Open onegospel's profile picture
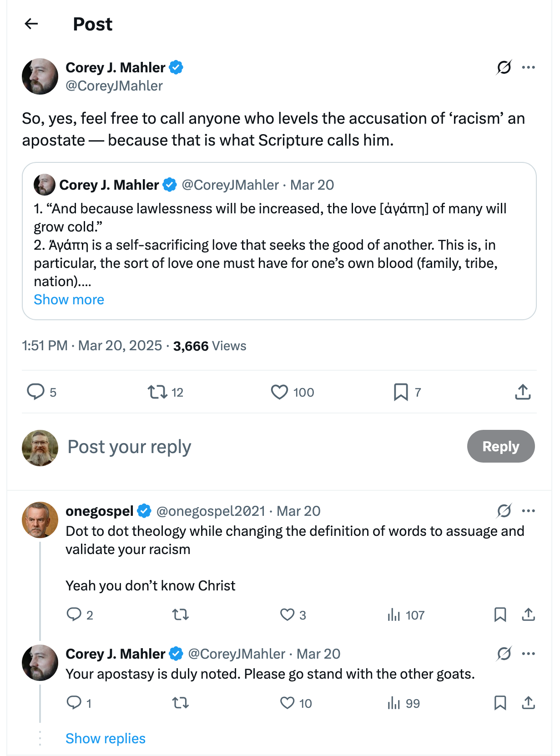The image size is (560, 756). click(40, 519)
